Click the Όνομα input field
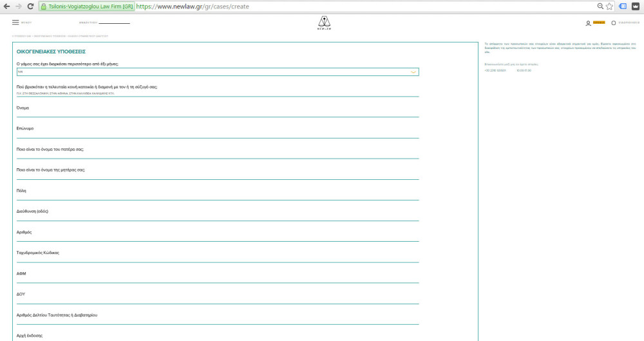The height and width of the screenshot is (341, 644). tap(218, 113)
